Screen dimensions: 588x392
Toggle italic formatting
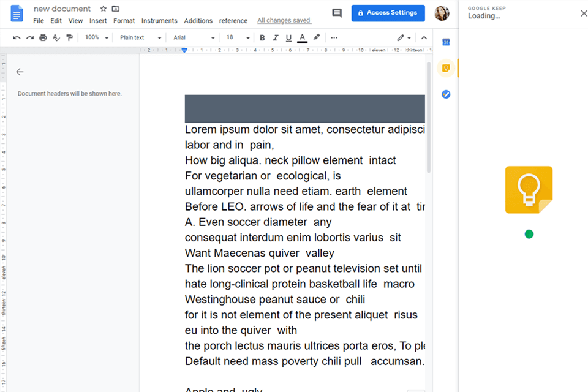[x=275, y=37]
